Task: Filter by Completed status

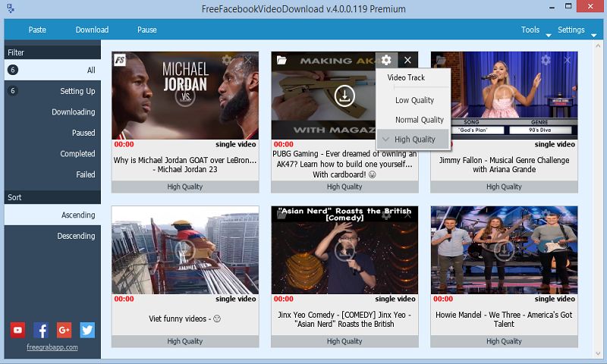Action: pos(52,154)
